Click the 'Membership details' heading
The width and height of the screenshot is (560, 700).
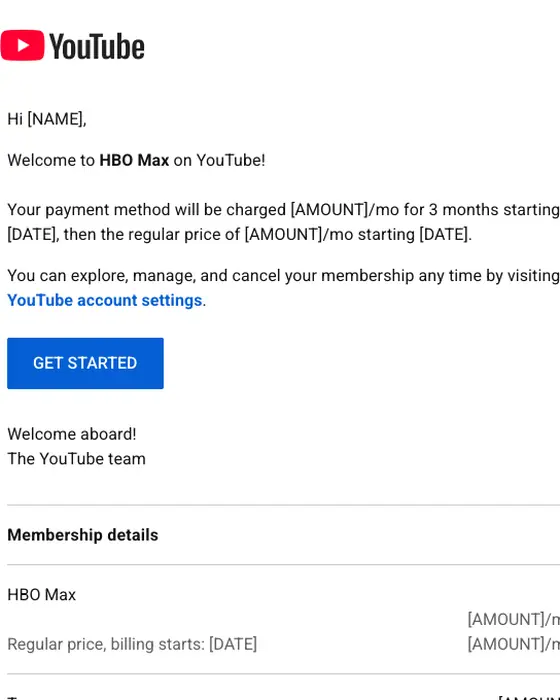coord(83,535)
